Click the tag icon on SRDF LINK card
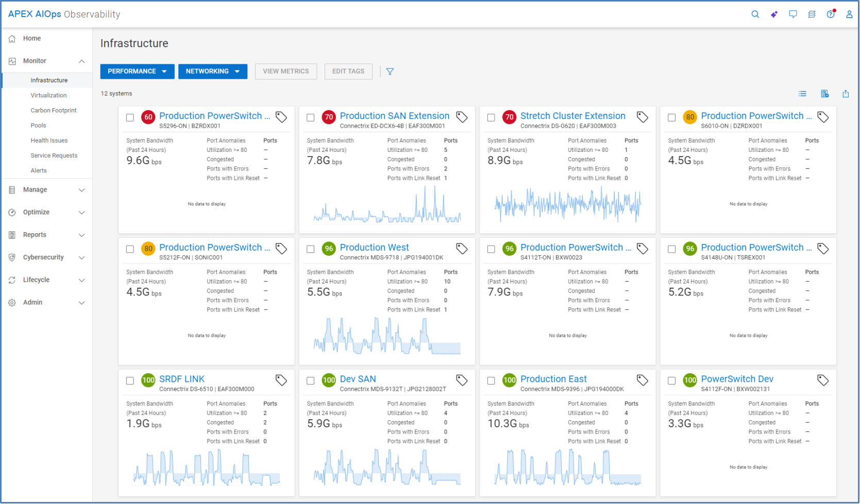 (281, 380)
